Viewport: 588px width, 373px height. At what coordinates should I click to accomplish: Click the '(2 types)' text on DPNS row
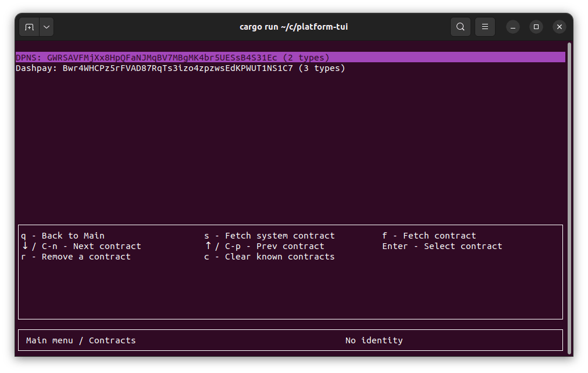pos(306,58)
